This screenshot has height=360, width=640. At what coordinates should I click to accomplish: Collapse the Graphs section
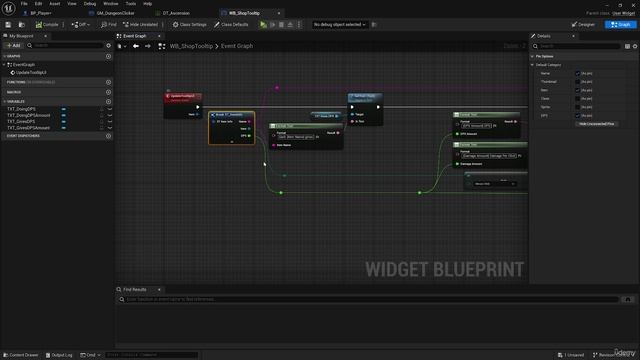click(x=4, y=56)
